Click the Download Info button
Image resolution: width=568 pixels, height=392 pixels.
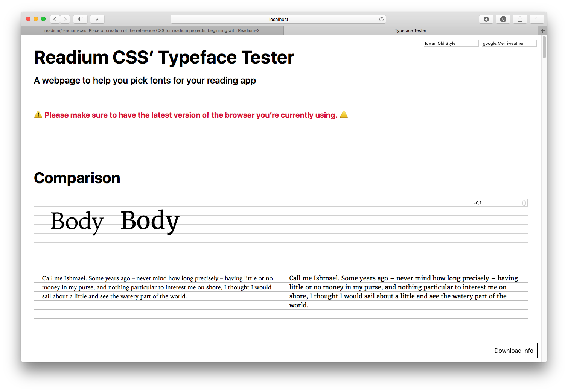point(513,351)
